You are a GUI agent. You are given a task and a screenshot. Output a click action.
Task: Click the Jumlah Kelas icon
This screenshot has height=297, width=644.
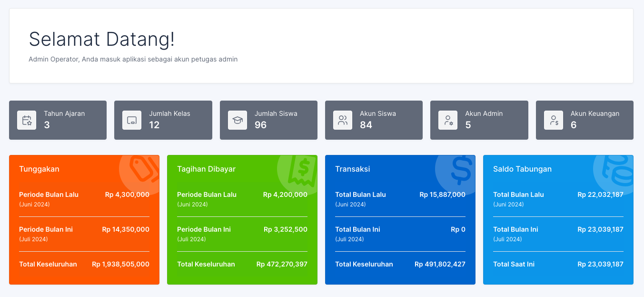click(x=132, y=120)
